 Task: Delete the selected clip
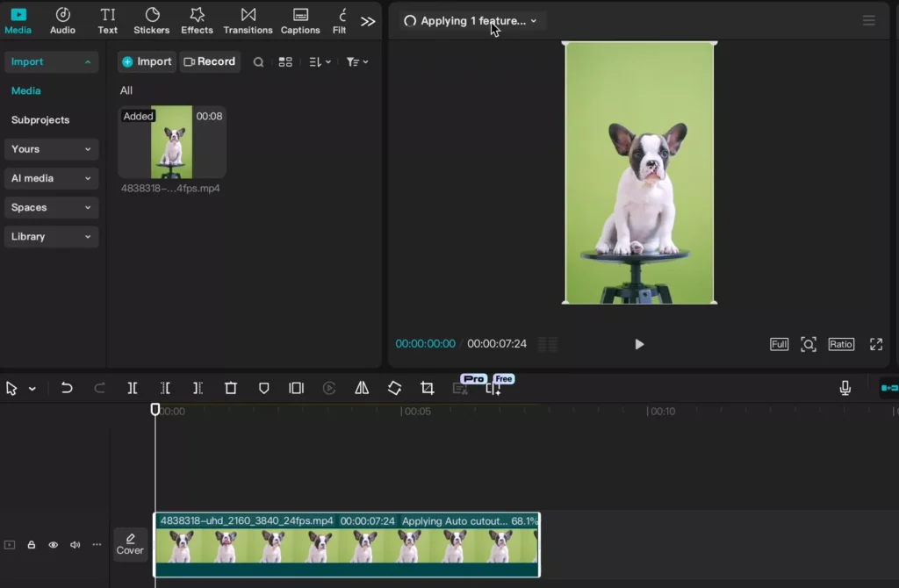tap(231, 388)
